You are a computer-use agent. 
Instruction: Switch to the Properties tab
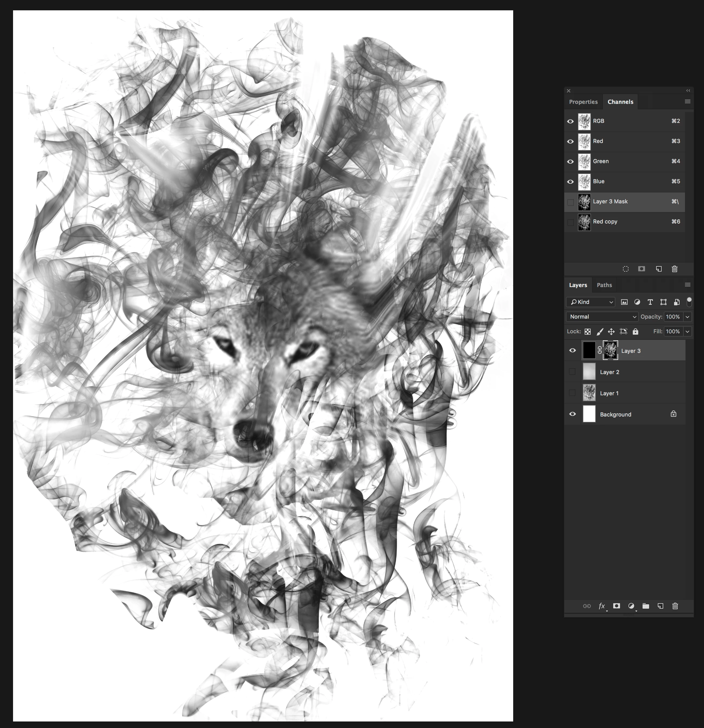tap(583, 102)
